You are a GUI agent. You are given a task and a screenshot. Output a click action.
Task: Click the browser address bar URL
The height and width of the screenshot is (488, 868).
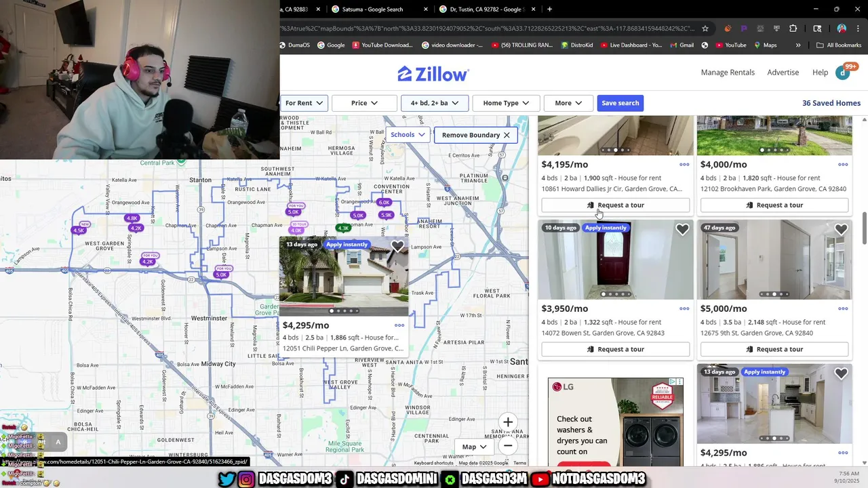coord(488,28)
